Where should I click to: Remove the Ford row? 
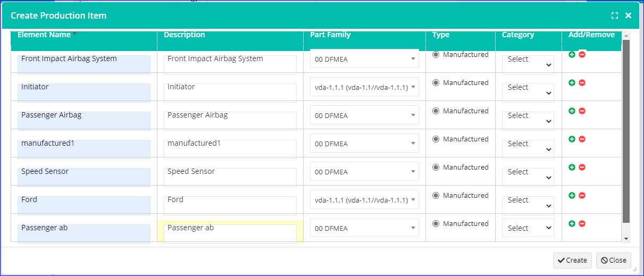click(582, 196)
